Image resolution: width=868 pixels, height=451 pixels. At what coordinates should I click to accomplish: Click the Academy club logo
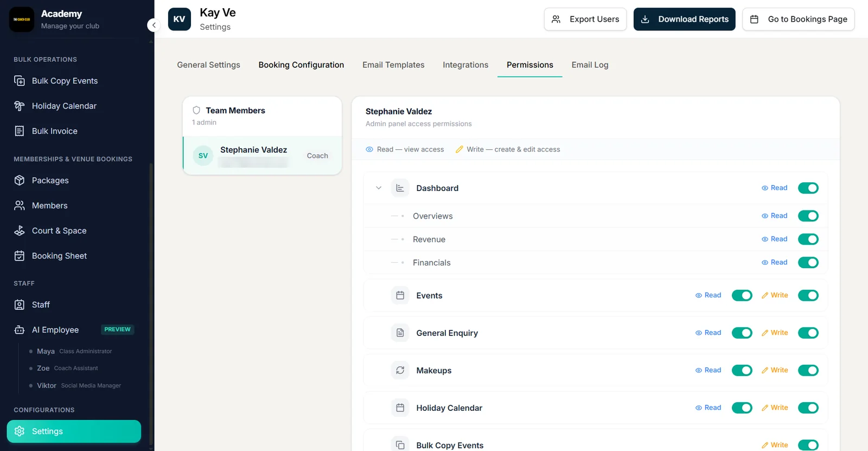pyautogui.click(x=22, y=19)
